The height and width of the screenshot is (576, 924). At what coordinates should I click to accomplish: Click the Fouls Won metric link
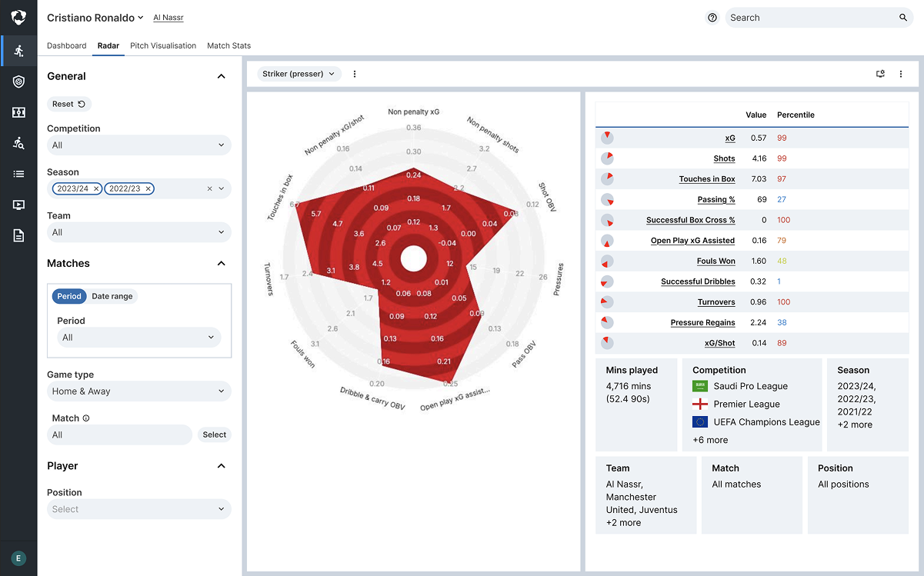pos(716,261)
